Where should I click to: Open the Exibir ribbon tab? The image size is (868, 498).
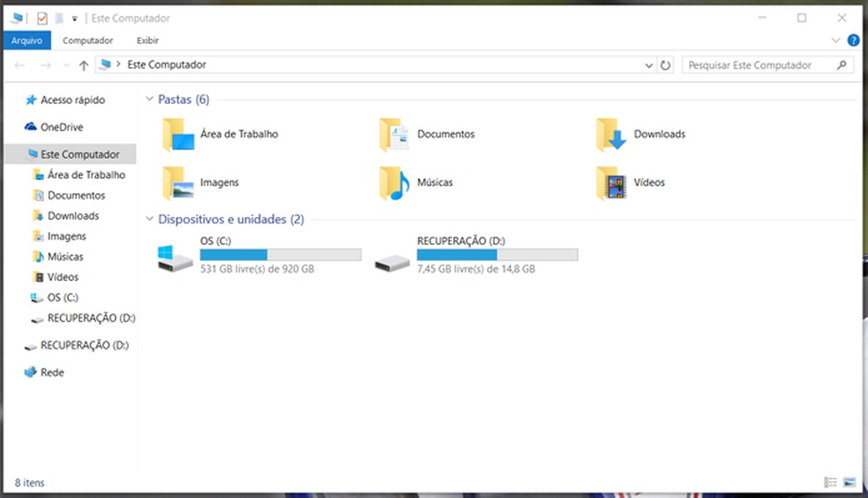click(x=148, y=41)
